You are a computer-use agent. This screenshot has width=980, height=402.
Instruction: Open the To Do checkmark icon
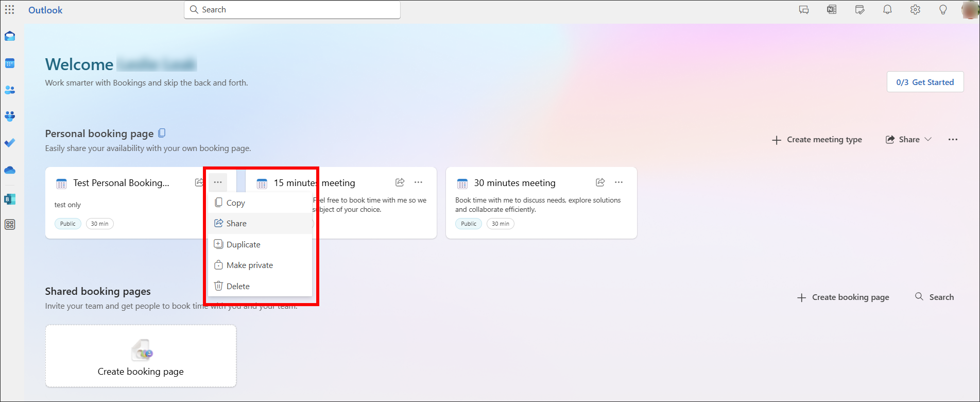click(x=10, y=143)
